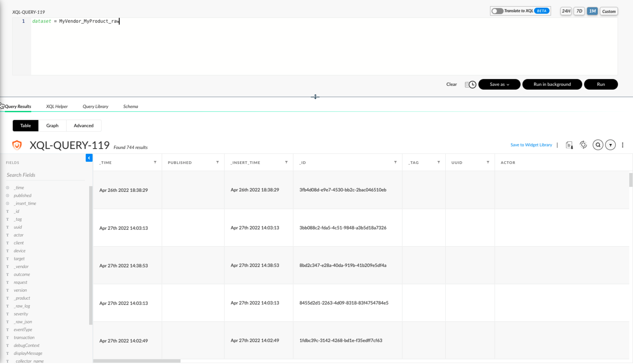This screenshot has width=633, height=364.
Task: Click Save to Widget Library link
Action: [531, 145]
